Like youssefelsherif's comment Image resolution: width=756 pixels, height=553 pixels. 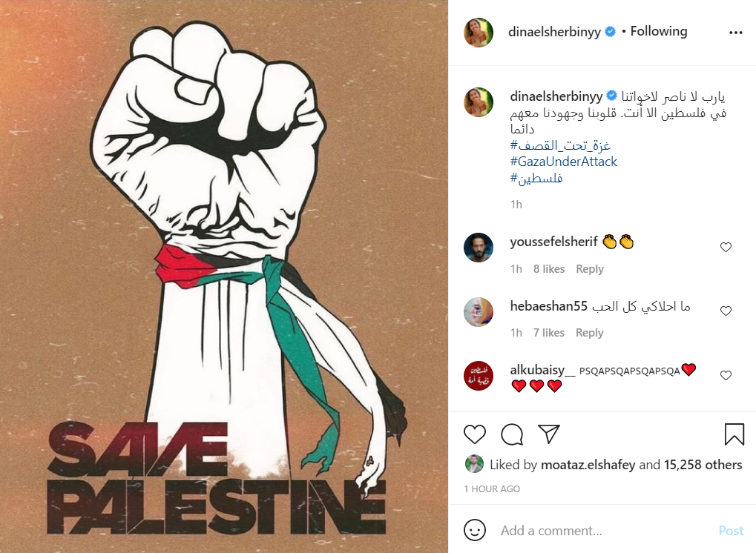pos(726,247)
